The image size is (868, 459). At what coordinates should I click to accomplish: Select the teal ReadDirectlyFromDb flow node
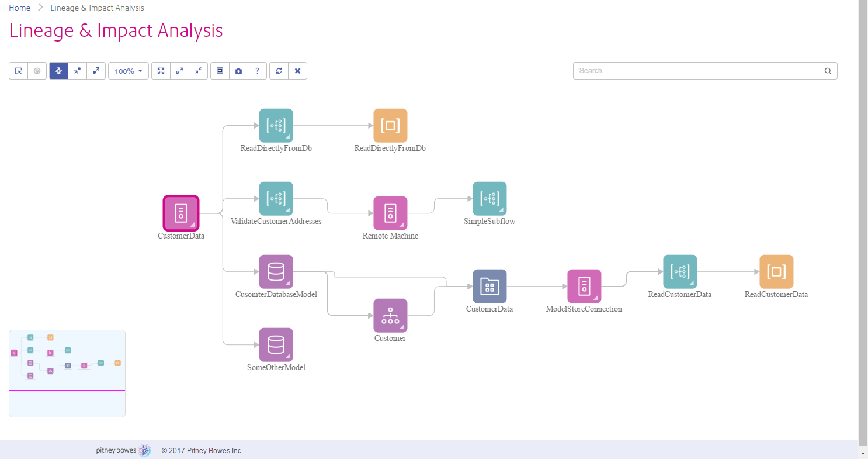pyautogui.click(x=276, y=126)
